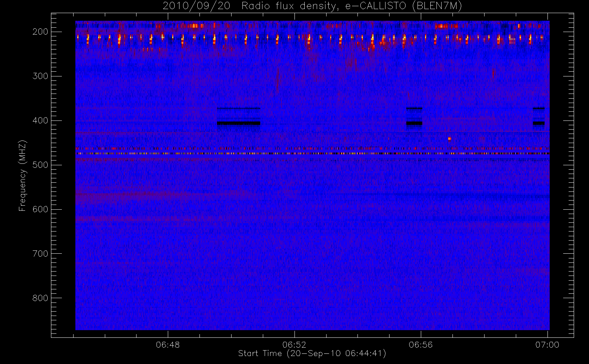The height and width of the screenshot is (364, 589).
Task: Click the 200 frequency tick label
Action: point(40,32)
